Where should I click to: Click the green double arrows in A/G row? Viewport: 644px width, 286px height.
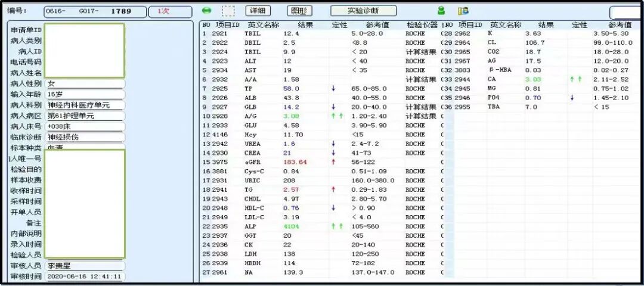(337, 116)
